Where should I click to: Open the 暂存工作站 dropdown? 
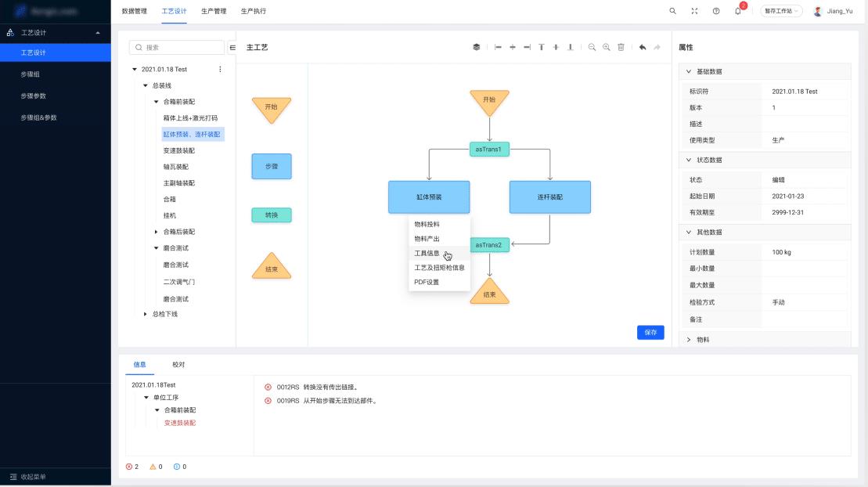tap(780, 11)
